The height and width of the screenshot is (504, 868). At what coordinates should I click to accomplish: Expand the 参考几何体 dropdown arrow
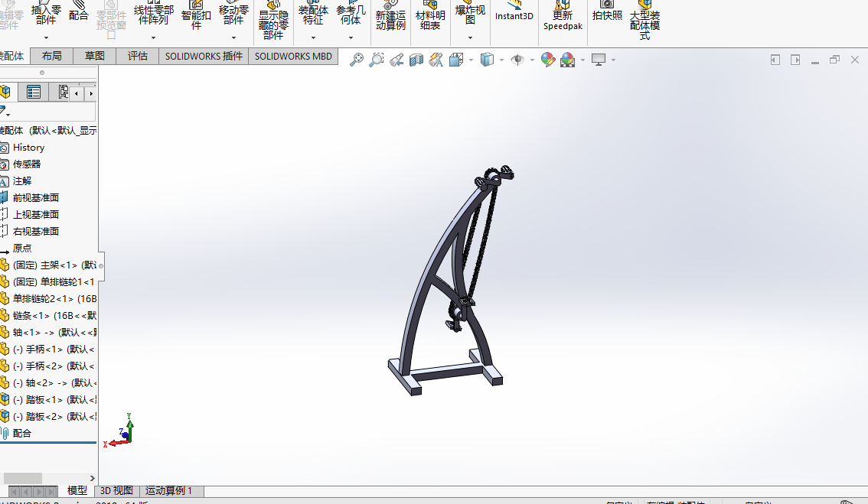click(x=351, y=37)
